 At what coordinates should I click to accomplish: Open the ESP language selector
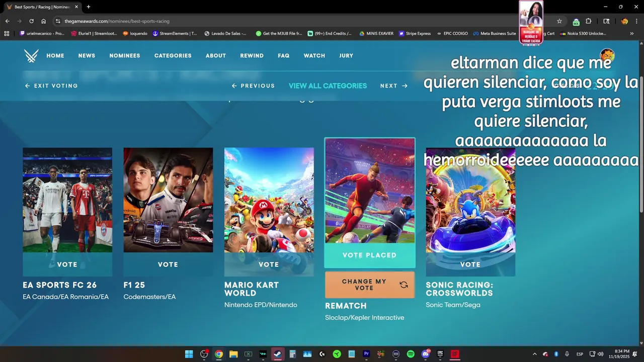click(x=580, y=354)
